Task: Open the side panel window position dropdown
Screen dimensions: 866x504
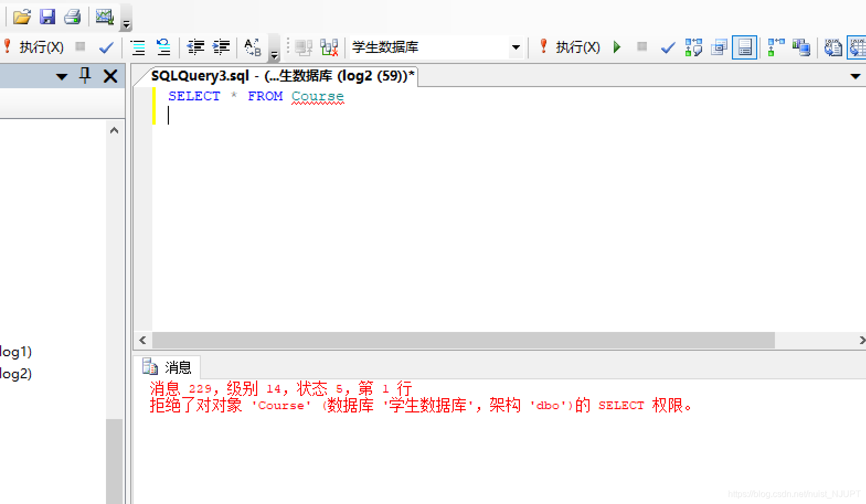Action: pos(62,77)
